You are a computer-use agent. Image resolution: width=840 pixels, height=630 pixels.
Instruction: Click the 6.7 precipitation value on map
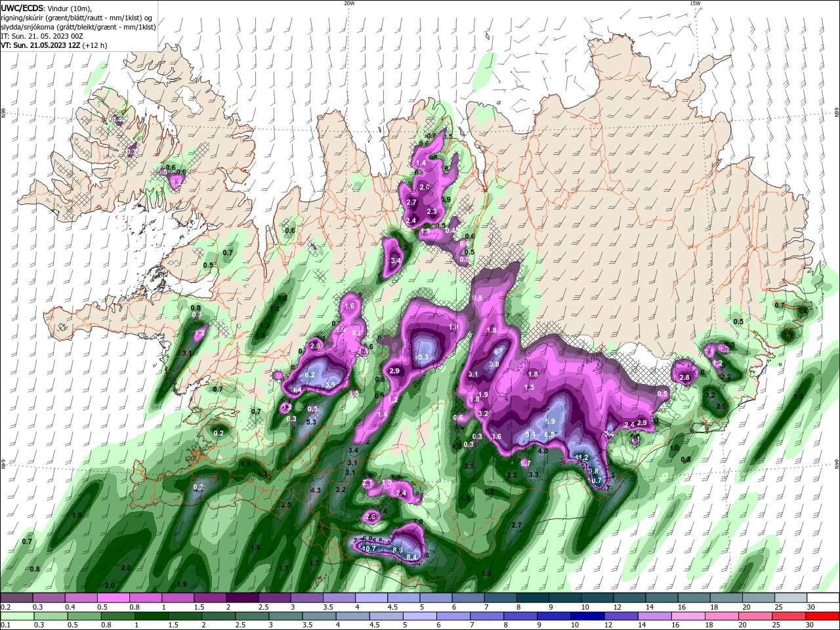(x=526, y=463)
